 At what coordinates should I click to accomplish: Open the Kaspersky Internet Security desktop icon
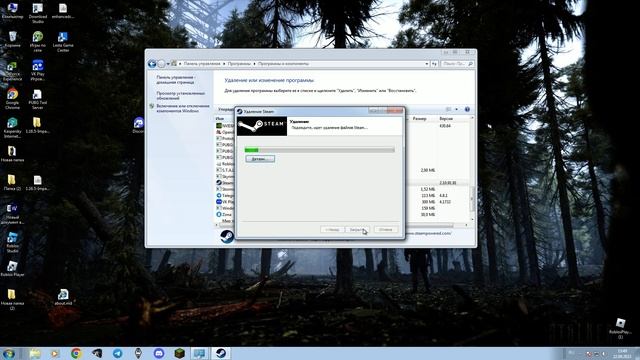click(x=12, y=128)
